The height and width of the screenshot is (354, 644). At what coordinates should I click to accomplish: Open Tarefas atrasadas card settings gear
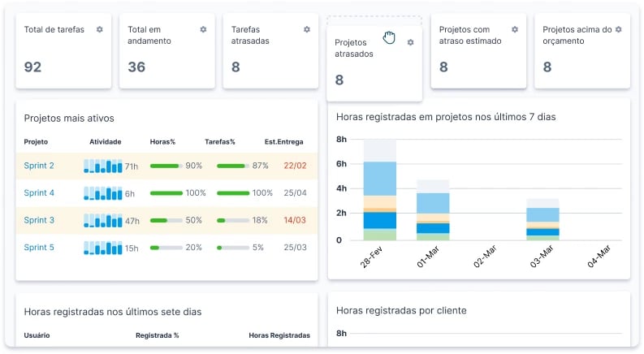(307, 29)
